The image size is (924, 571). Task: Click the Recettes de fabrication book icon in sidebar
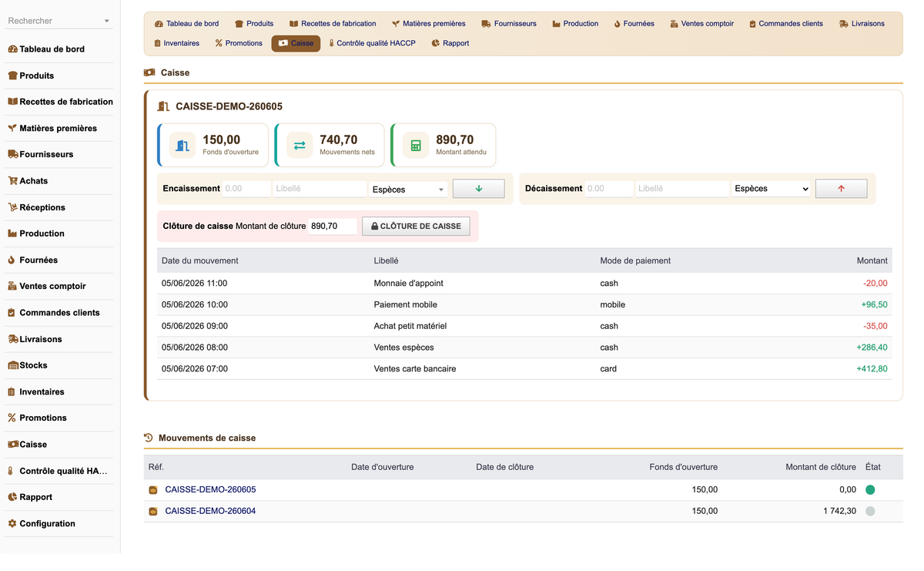pos(12,102)
